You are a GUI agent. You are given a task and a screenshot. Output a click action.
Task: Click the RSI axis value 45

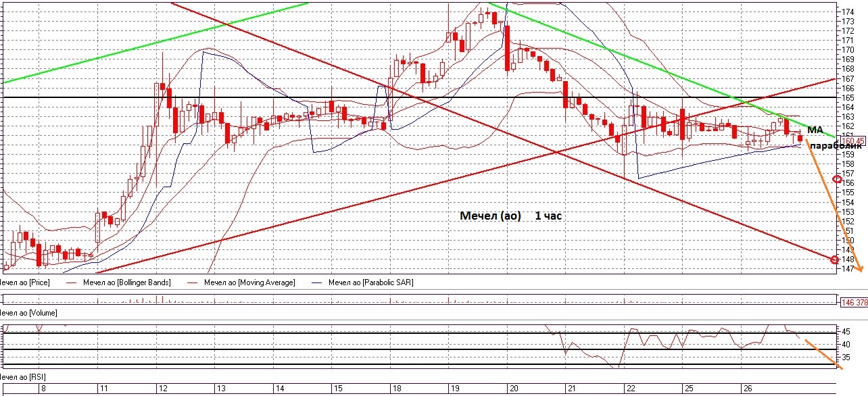846,332
